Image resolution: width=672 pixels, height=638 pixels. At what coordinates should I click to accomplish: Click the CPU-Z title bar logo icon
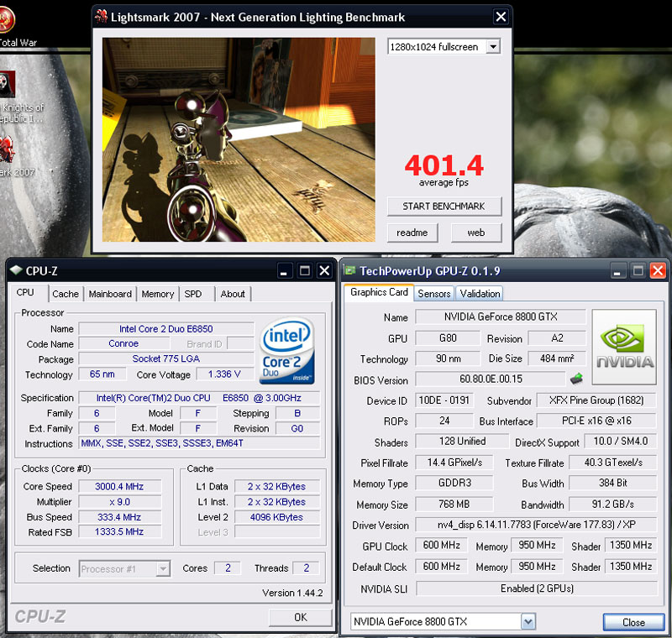click(16, 270)
